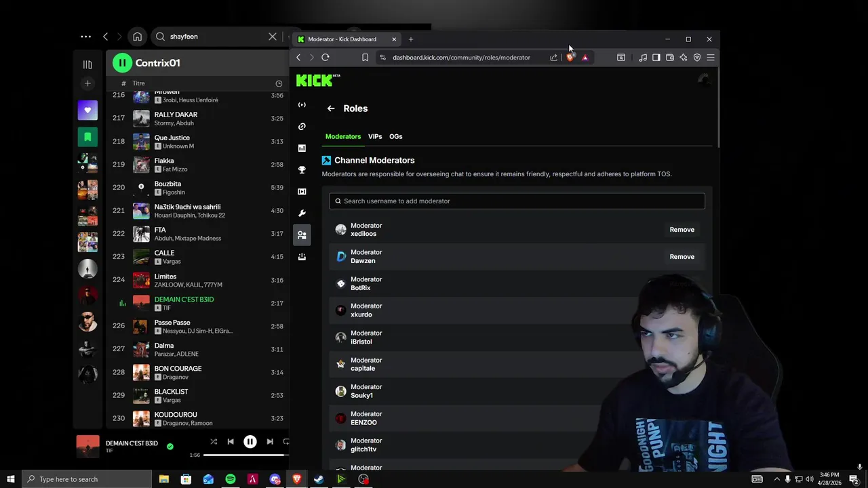This screenshot has height=488, width=868.
Task: Skip to next track in Spotify
Action: tap(270, 442)
